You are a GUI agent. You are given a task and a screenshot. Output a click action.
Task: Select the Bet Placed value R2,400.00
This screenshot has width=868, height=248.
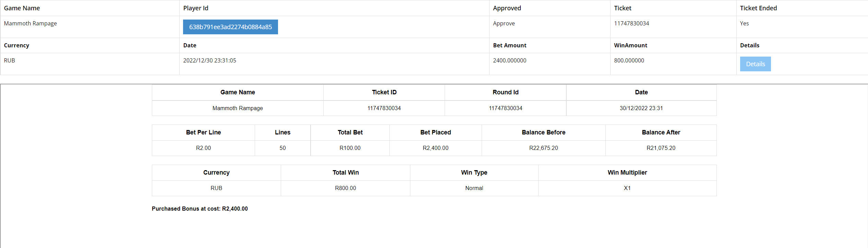tap(435, 148)
